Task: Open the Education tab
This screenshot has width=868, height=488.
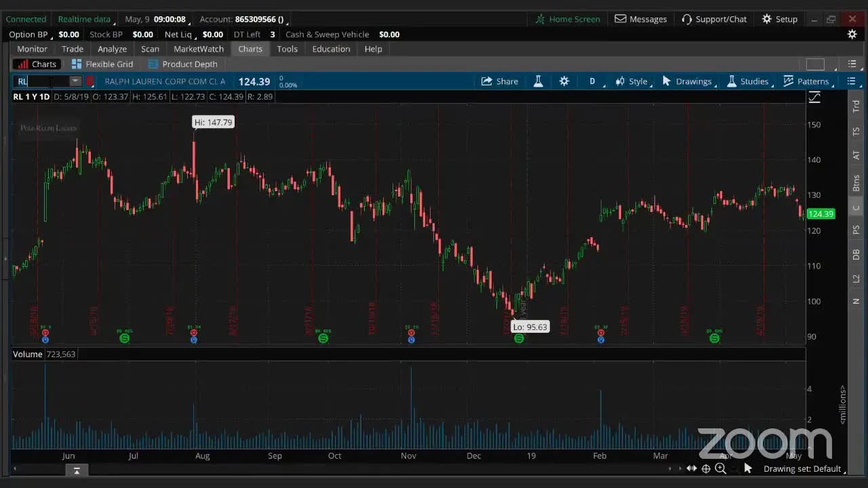Action: pos(332,49)
